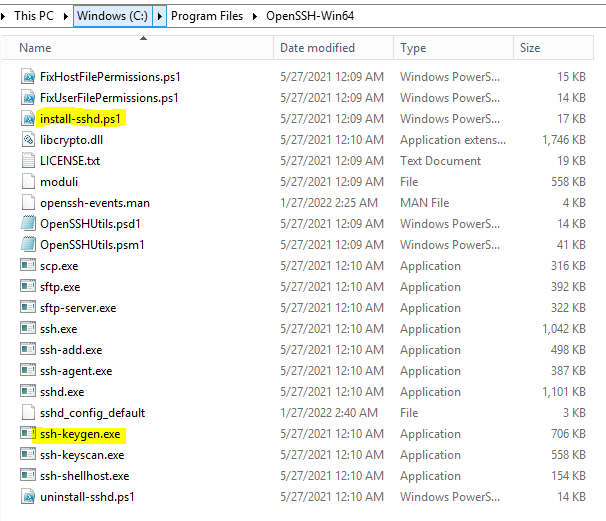Click the ssh.exe application icon
606x521 pixels.
[28, 328]
